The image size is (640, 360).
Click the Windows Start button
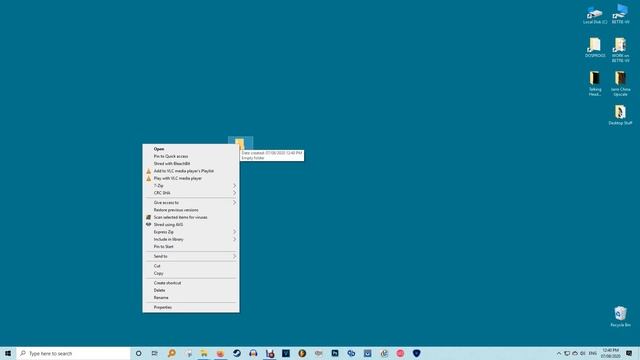click(8, 353)
